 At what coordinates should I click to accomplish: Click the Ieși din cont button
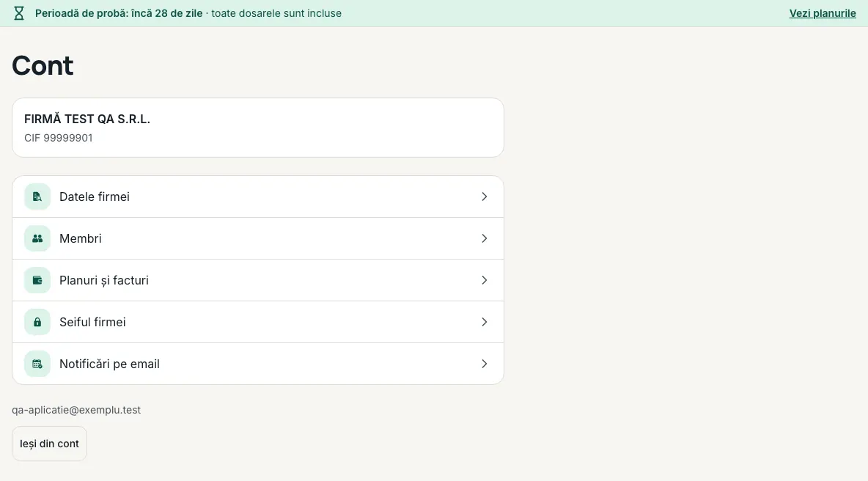point(49,444)
